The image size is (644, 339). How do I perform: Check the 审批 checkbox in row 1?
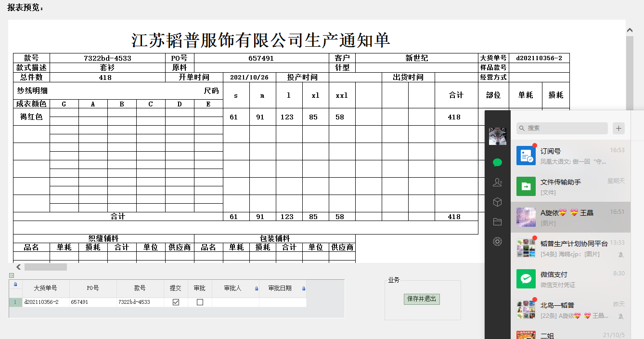point(200,302)
